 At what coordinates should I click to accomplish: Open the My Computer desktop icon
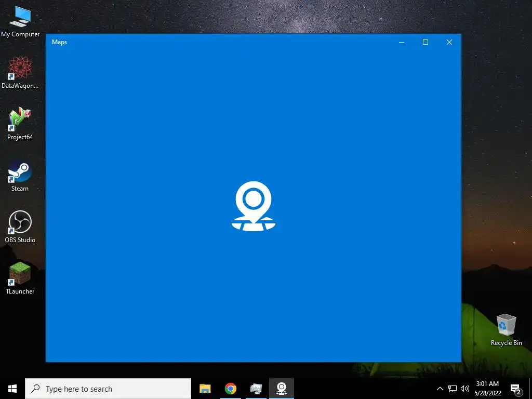[x=20, y=22]
